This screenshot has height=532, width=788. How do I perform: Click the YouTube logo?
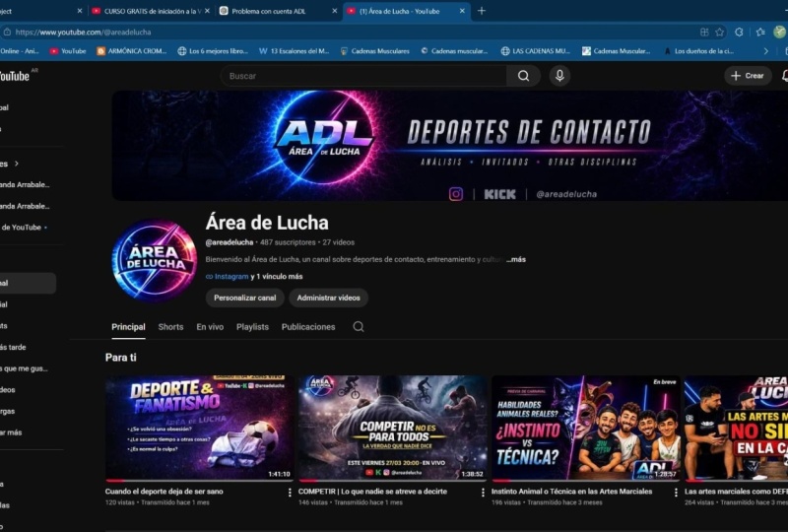click(x=15, y=76)
